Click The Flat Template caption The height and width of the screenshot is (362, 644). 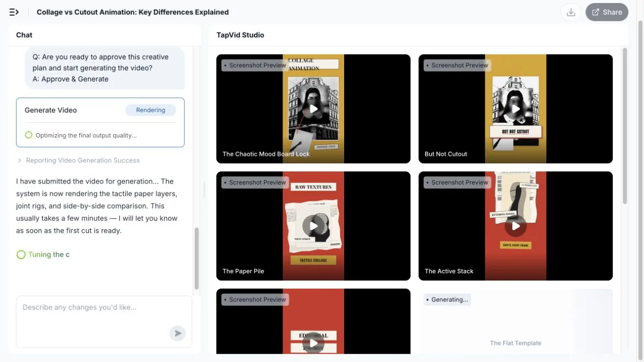(516, 343)
